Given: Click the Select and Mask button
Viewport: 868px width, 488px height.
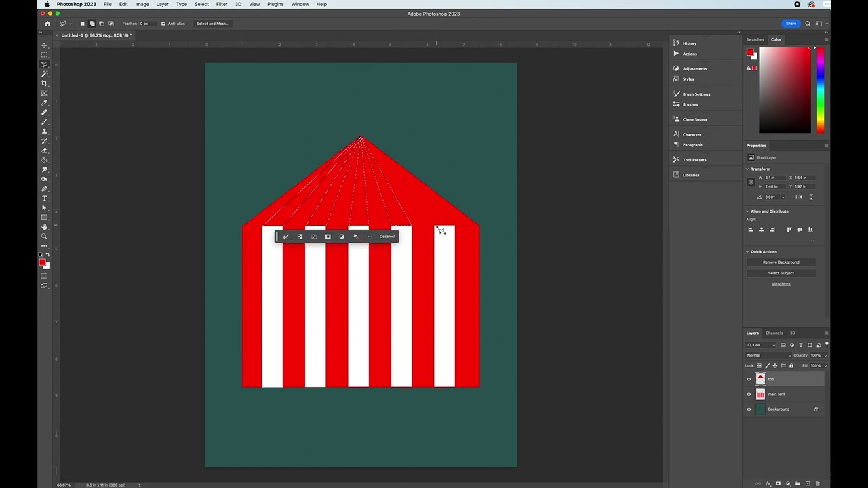Looking at the screenshot, I should 212,24.
